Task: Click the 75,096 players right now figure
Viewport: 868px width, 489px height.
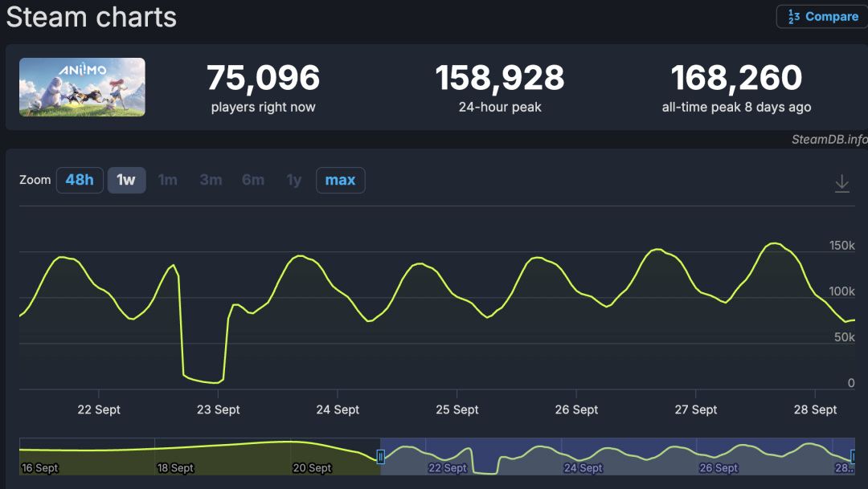Action: click(264, 77)
